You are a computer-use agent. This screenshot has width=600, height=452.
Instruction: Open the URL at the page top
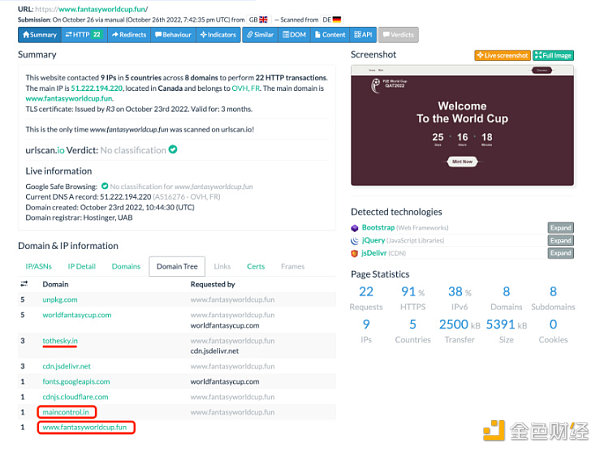click(92, 9)
